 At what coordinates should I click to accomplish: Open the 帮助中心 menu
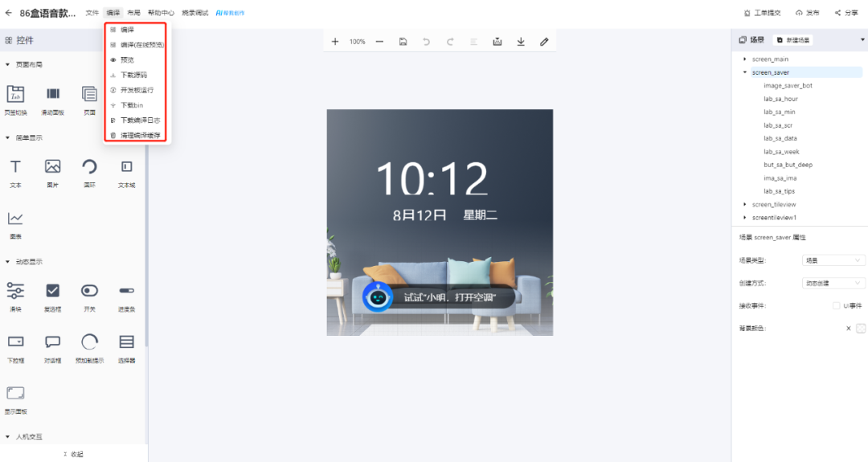point(161,13)
